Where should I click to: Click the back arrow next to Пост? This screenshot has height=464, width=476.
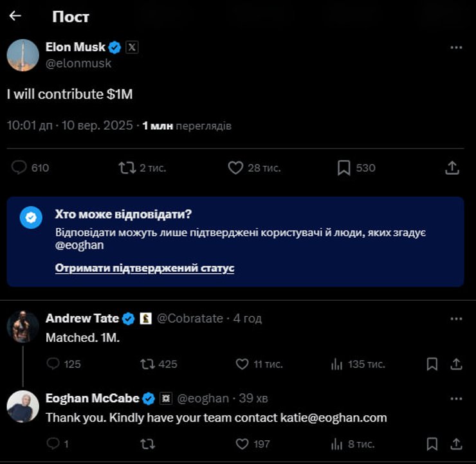(x=15, y=16)
